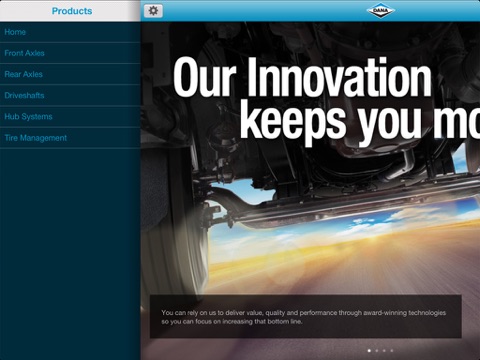Switch to the third slide dot
Screen dimensions: 480x360
click(x=384, y=350)
